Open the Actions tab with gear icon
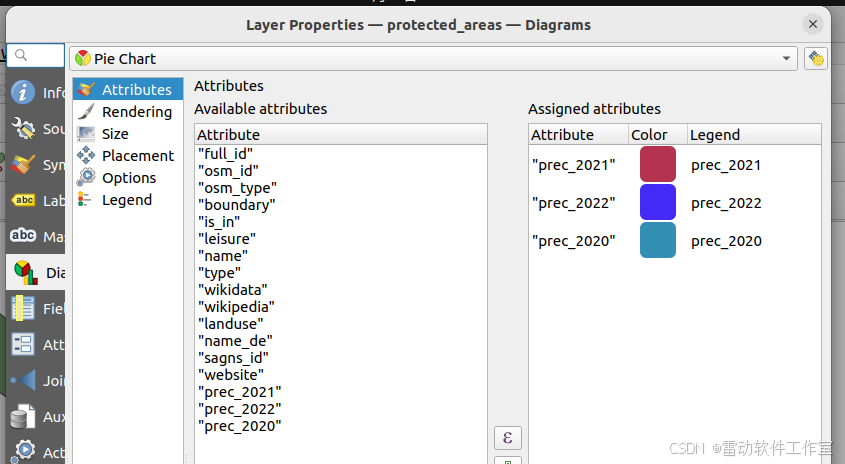Viewport: 845px width, 464px height. (x=37, y=452)
